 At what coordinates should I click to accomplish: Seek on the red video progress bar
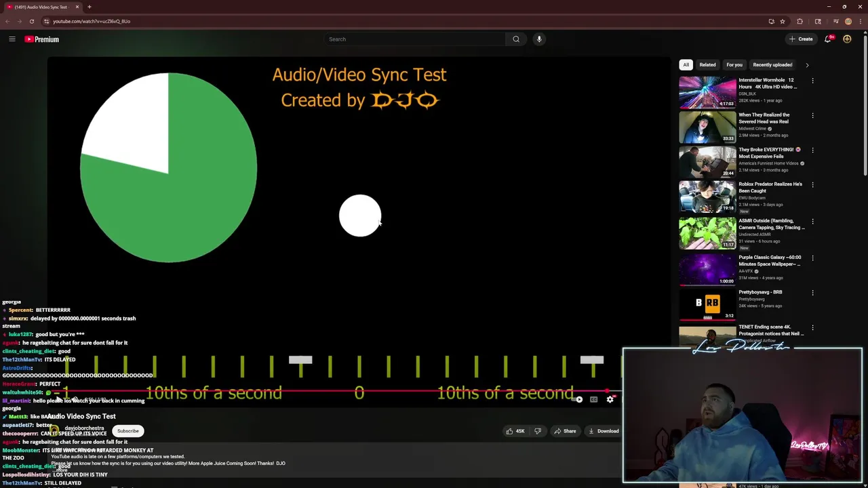[x=334, y=390]
